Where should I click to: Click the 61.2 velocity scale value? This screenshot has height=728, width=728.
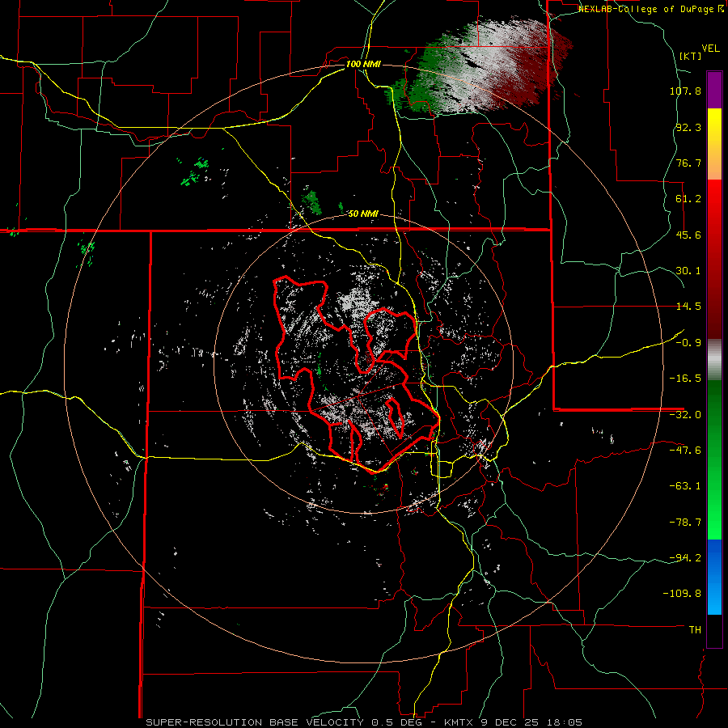coord(688,199)
